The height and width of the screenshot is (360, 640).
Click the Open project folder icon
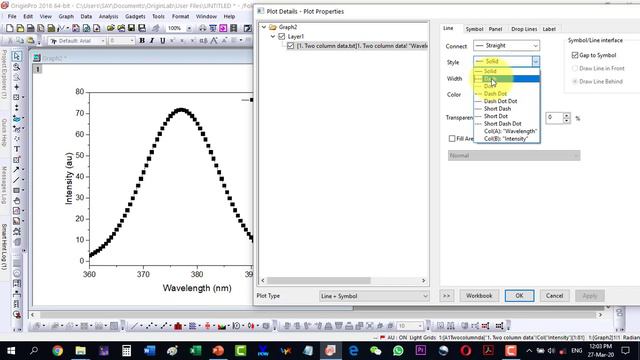111,28
